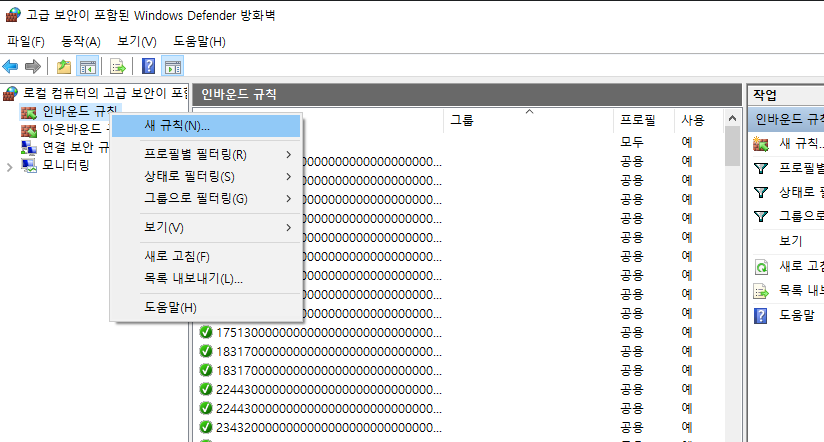824x442 pixels.
Task: Click the 모니터링 tree icon
Action: (x=28, y=166)
